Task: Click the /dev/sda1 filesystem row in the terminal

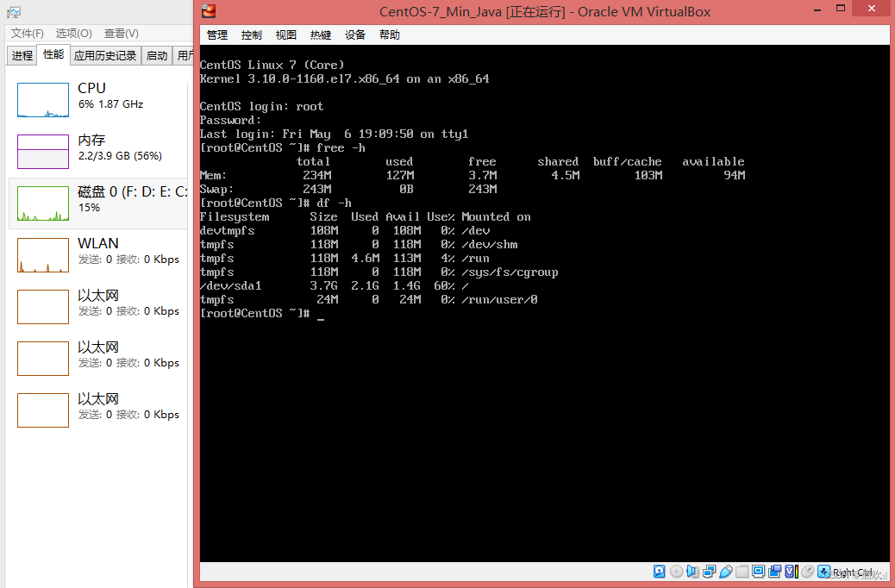Action: [335, 285]
